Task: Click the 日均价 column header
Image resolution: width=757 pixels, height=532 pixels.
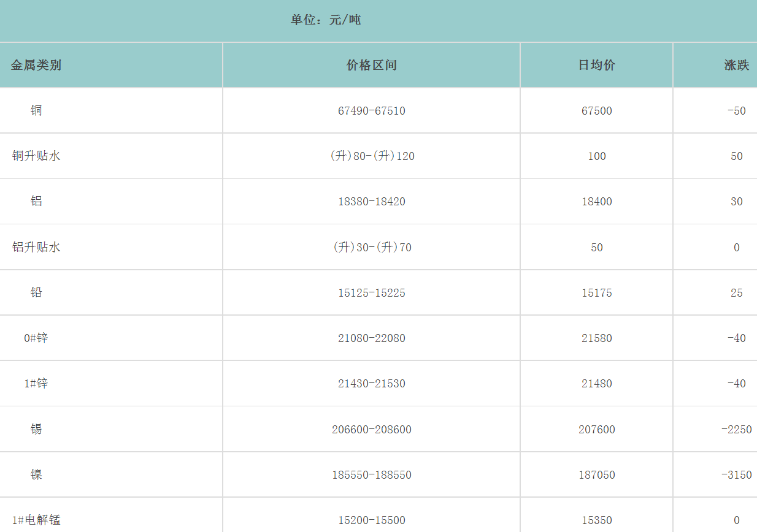Action: click(597, 66)
